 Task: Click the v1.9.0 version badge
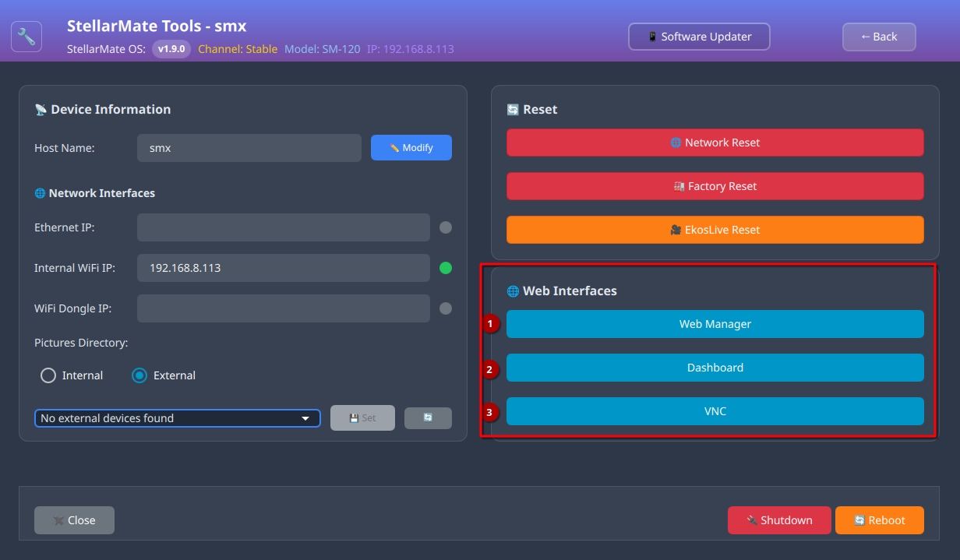[x=171, y=49]
